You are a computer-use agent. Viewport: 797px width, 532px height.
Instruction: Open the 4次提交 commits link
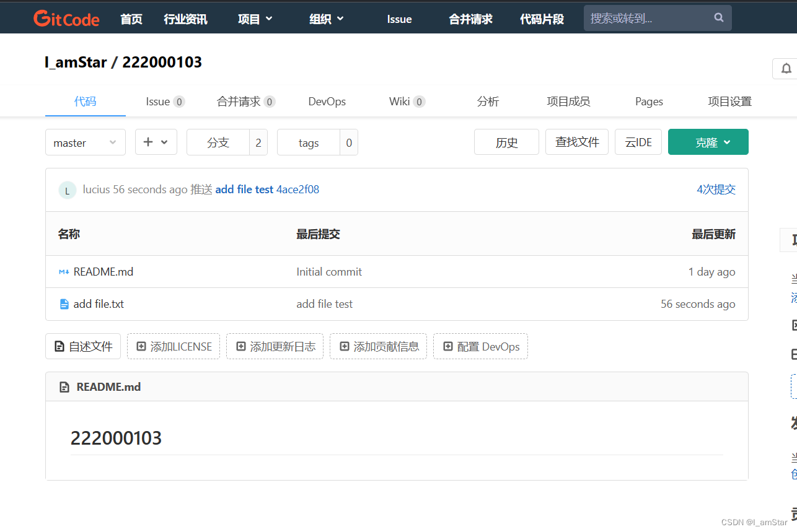(716, 190)
